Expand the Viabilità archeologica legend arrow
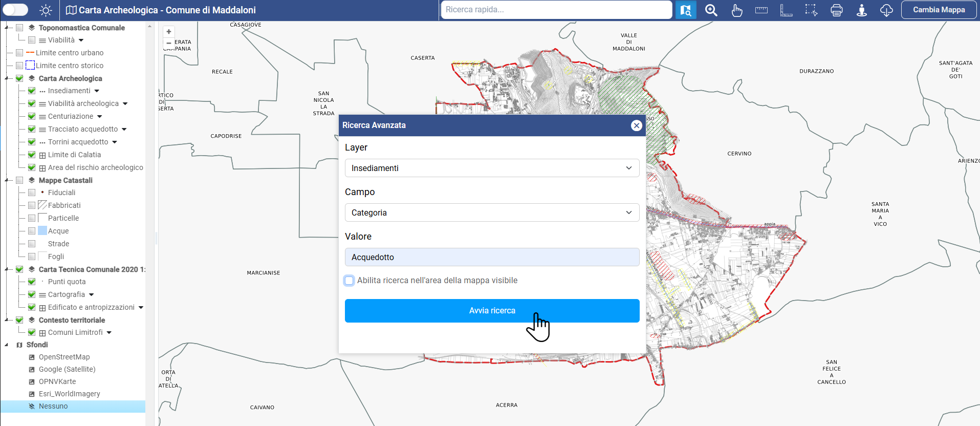 click(125, 104)
